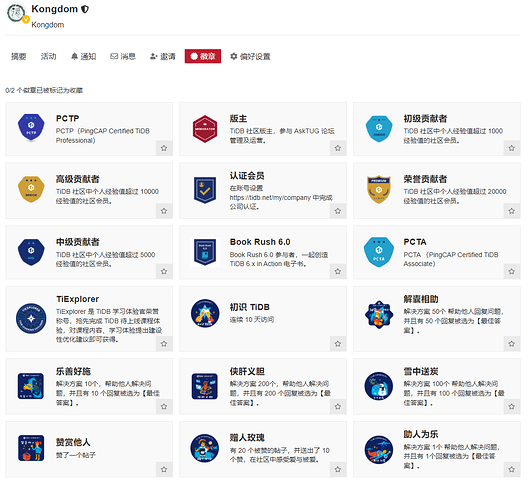Star the 初识 TiDB badge as favorite
Image resolution: width=531 pixels, height=500 pixels.
coord(338,343)
